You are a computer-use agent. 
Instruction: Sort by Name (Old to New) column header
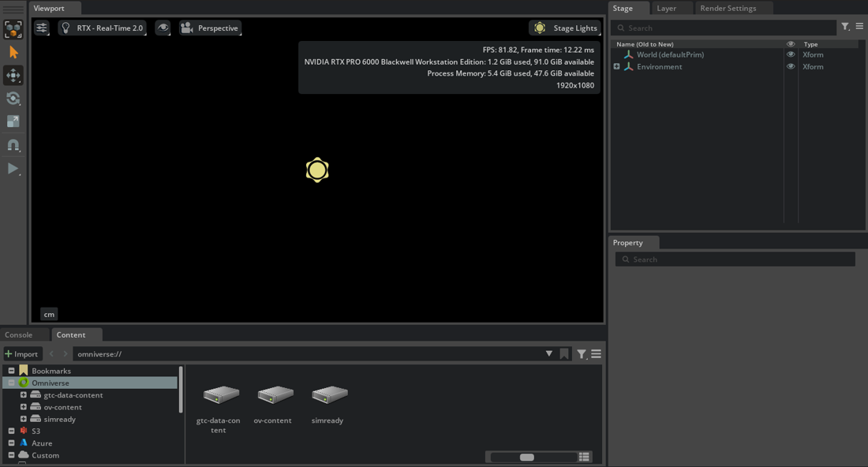click(645, 44)
